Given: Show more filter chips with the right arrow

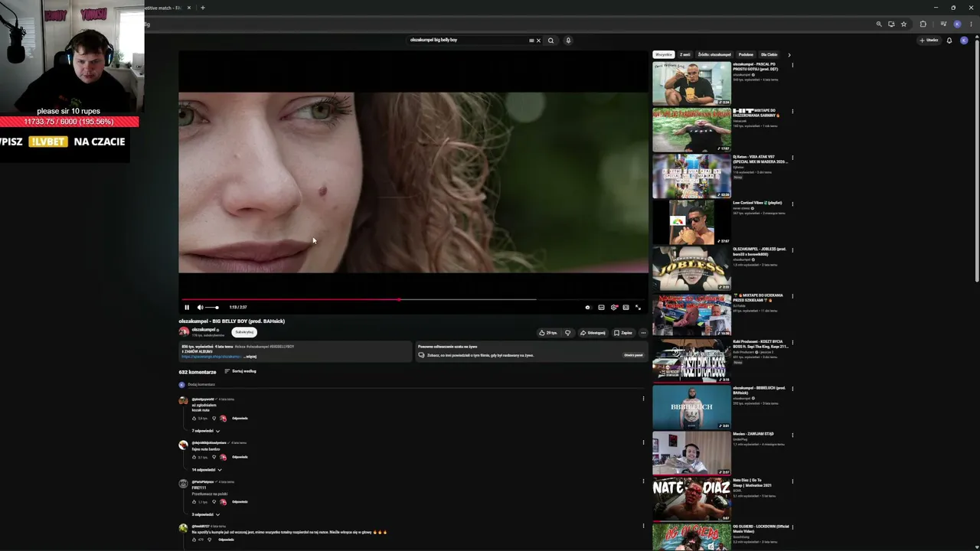Looking at the screenshot, I should click(x=789, y=55).
